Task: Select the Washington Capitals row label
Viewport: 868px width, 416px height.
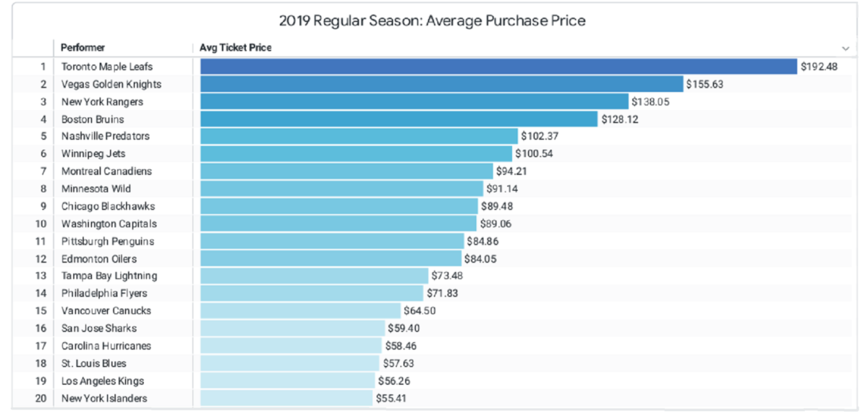Action: coord(109,224)
